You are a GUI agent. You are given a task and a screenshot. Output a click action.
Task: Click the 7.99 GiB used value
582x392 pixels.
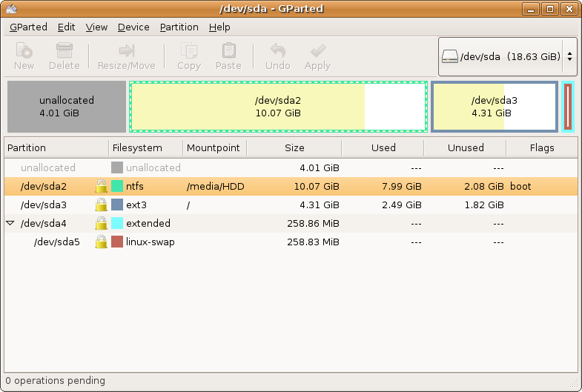point(402,186)
